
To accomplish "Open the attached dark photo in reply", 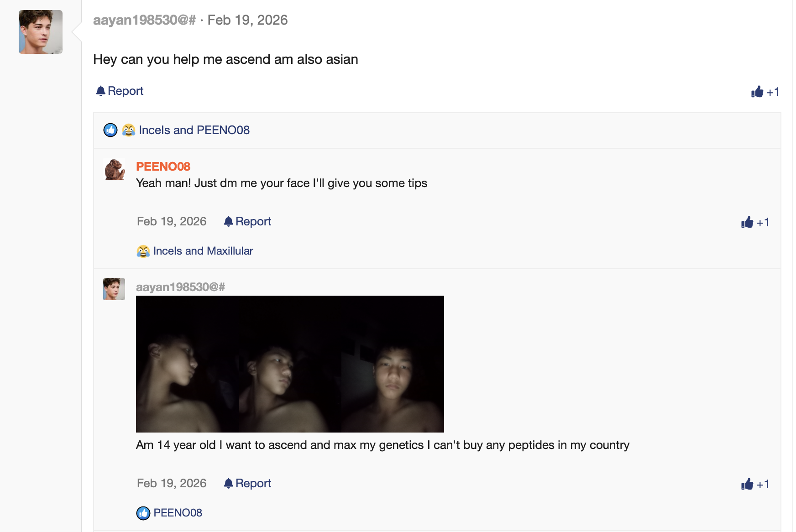I will click(290, 364).
